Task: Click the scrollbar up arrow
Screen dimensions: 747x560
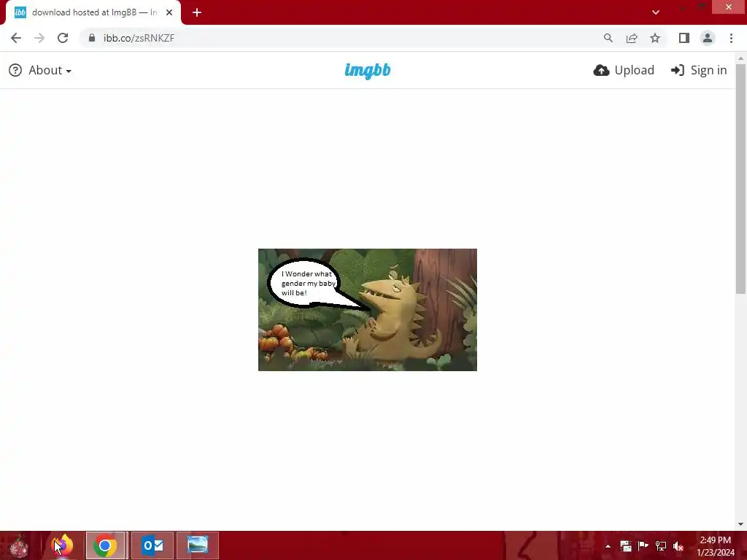Action: click(740, 58)
